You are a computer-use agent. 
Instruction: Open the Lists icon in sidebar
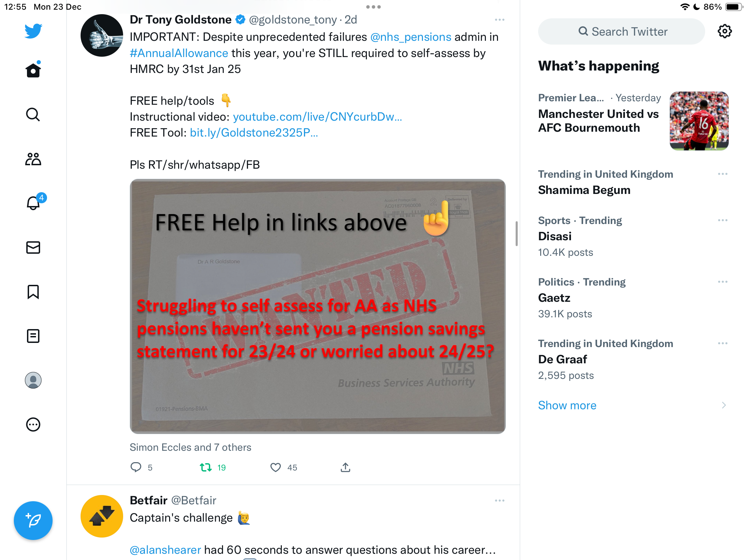[33, 336]
